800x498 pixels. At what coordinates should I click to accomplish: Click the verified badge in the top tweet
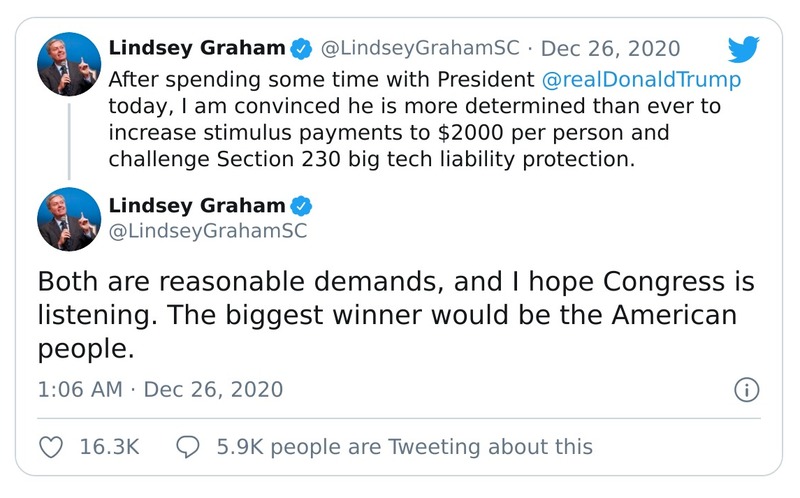tap(300, 48)
